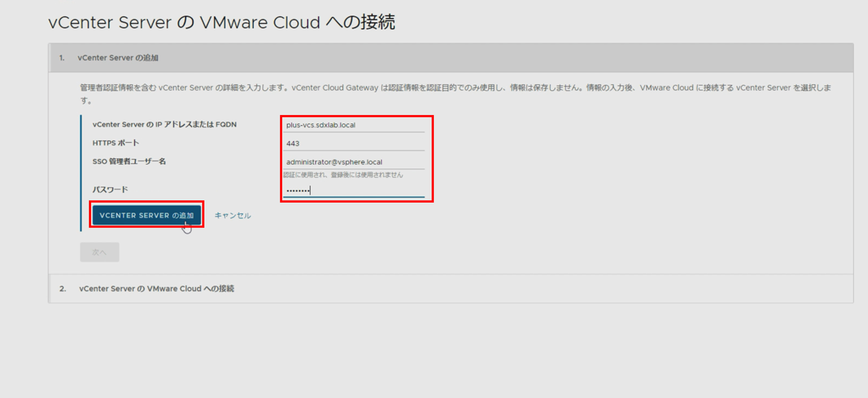
Task: Expand step 1 vCenter Server の追加 header
Action: (x=451, y=58)
